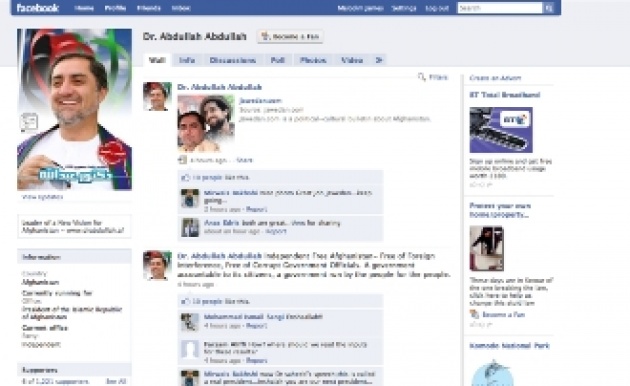Screen dimensions: 630x386
Task: Click the Become a Fan button
Action: coord(290,37)
